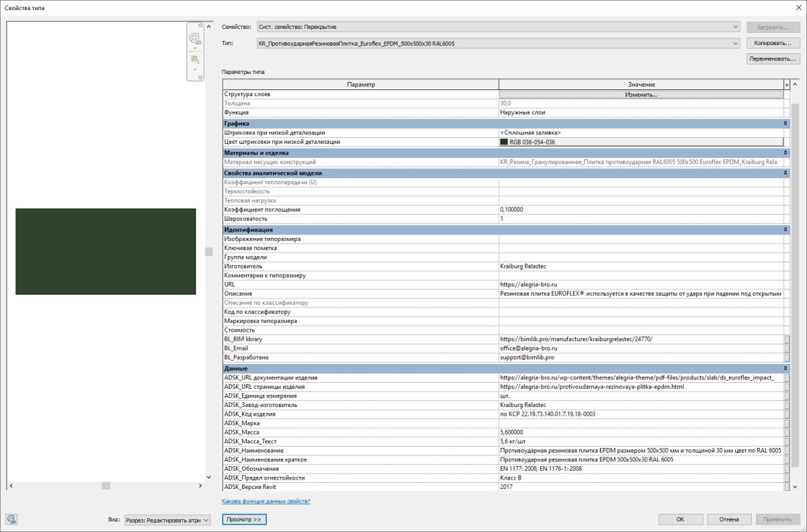Collapse the Графика parameter group
The width and height of the screenshot is (807, 532).
point(786,124)
